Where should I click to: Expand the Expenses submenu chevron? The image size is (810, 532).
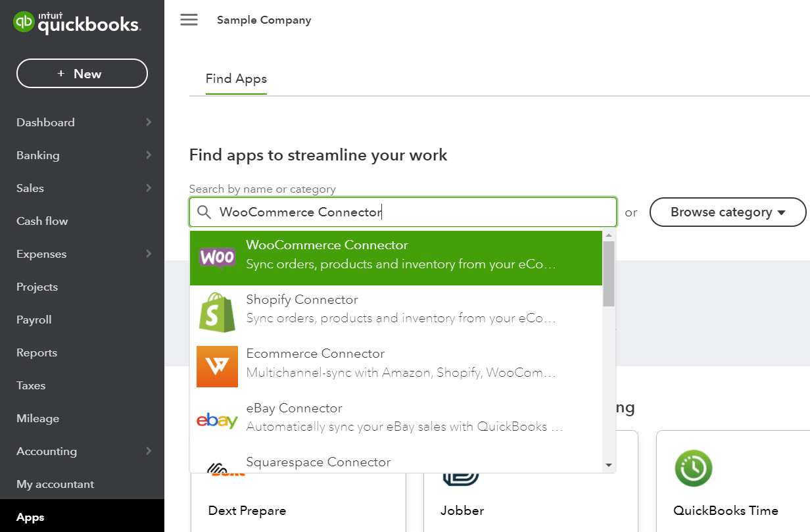click(149, 253)
